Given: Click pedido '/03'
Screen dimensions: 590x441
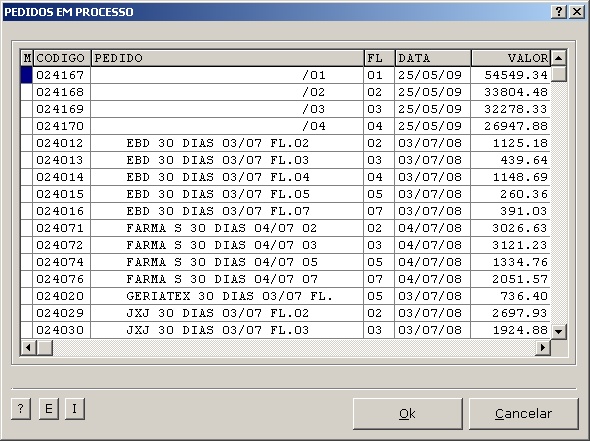Looking at the screenshot, I should click(x=314, y=109).
